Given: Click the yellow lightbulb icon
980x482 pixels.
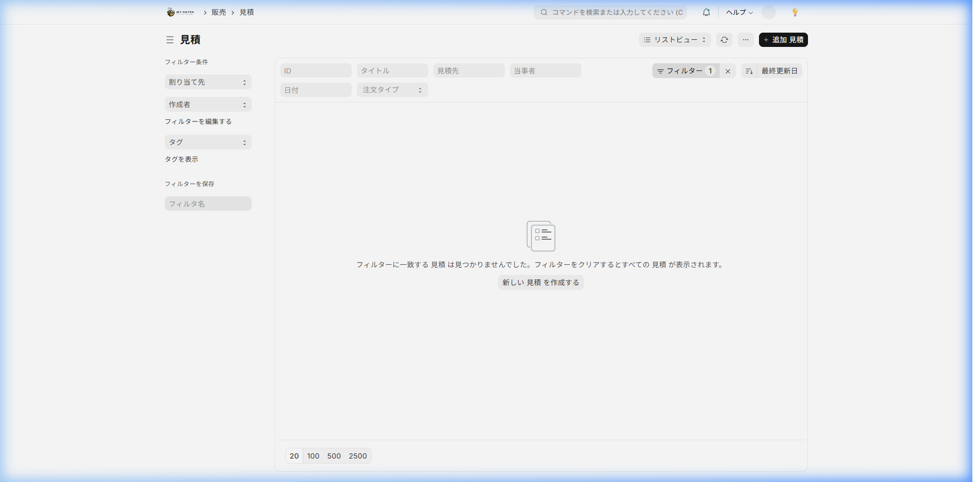Looking at the screenshot, I should (795, 12).
